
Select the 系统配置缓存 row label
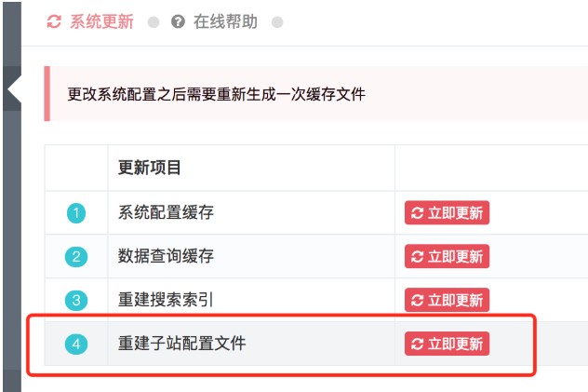tap(166, 212)
